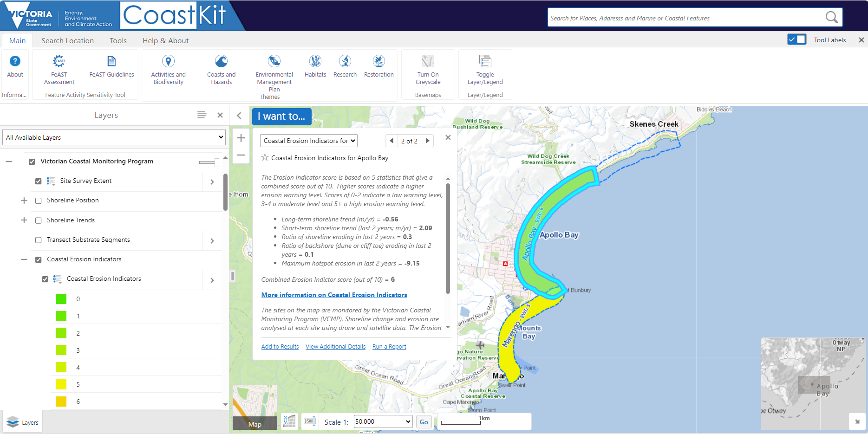Uncheck Coastal Erosion Indicators group
868x434 pixels.
point(39,259)
